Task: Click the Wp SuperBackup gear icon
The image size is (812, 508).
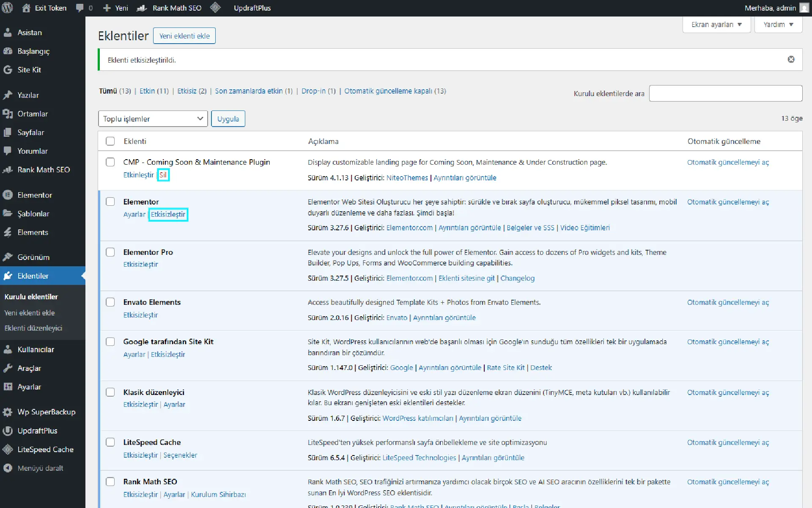Action: [8, 412]
